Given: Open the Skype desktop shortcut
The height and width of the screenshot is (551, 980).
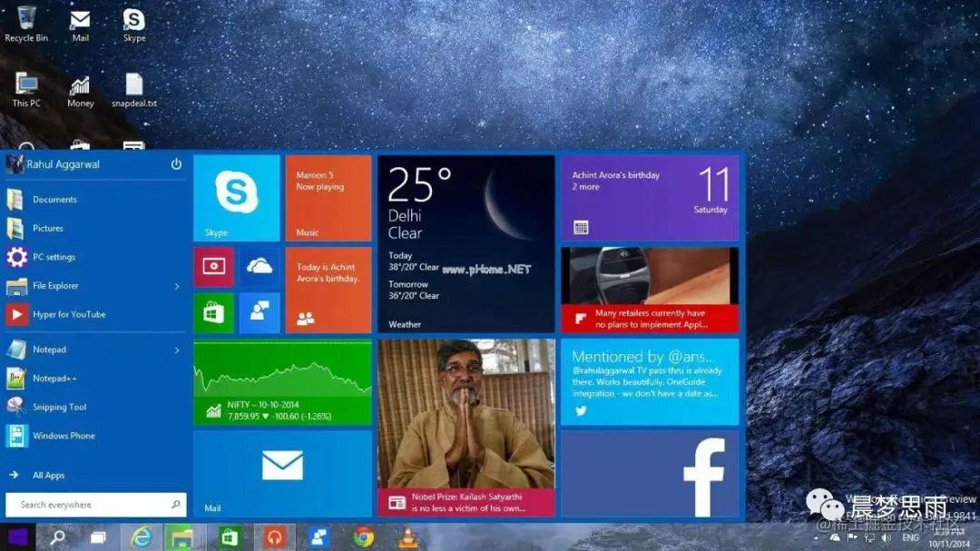Looking at the screenshot, I should (x=133, y=25).
